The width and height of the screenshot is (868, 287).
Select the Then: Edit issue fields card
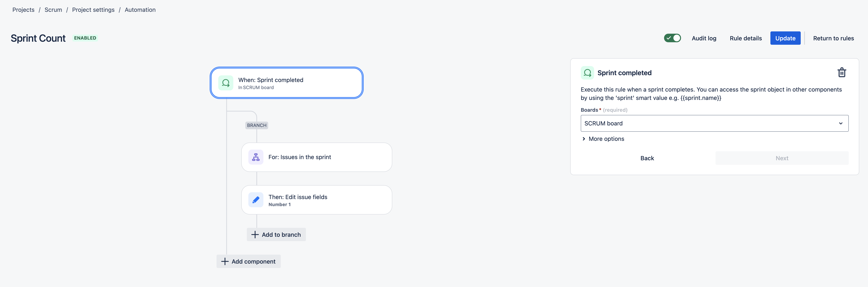[x=317, y=200]
